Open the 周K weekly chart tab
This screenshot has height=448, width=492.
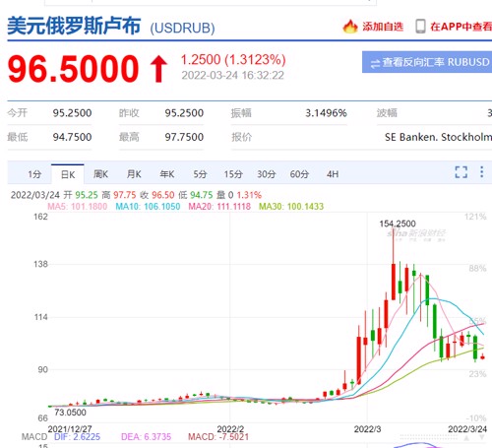(100, 174)
